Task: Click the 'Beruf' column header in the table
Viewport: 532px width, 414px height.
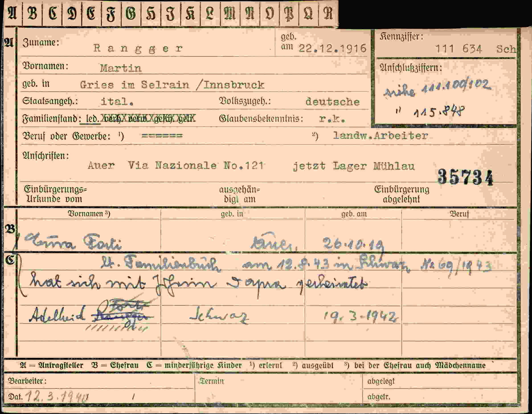Action: 459,214
